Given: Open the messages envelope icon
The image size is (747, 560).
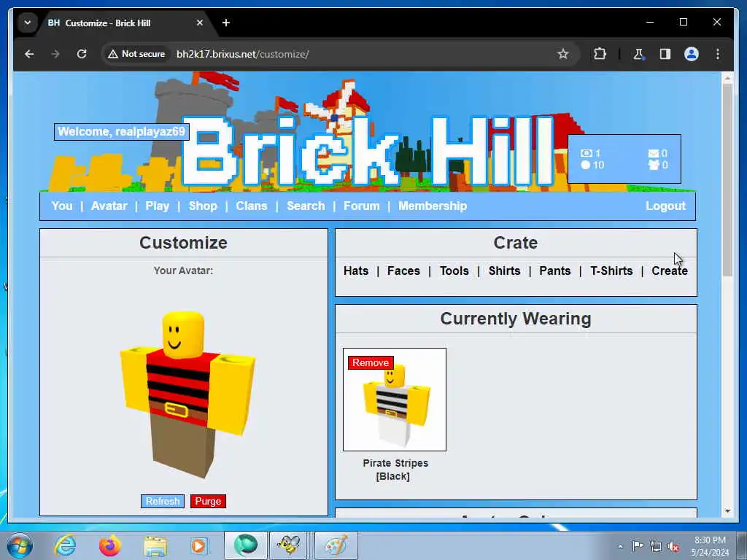Looking at the screenshot, I should (654, 153).
